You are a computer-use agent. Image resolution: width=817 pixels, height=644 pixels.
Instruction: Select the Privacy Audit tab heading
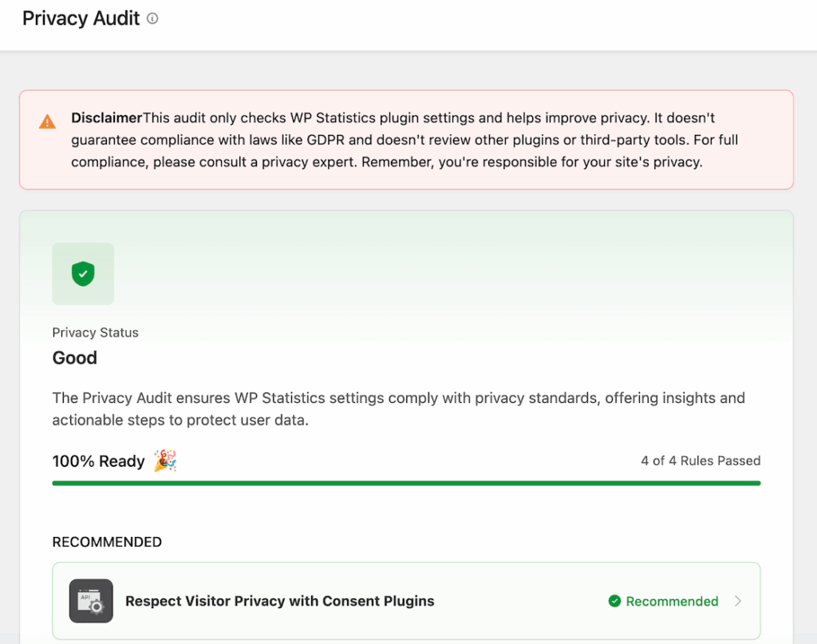(81, 18)
